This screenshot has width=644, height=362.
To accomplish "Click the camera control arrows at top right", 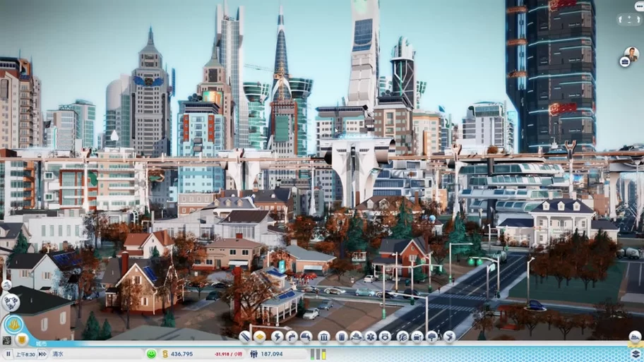I will tap(629, 19).
